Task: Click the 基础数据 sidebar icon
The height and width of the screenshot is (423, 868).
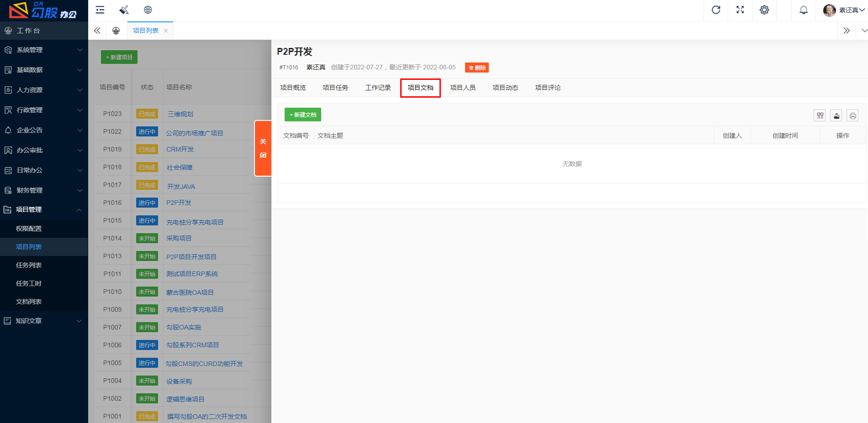Action: [8, 70]
